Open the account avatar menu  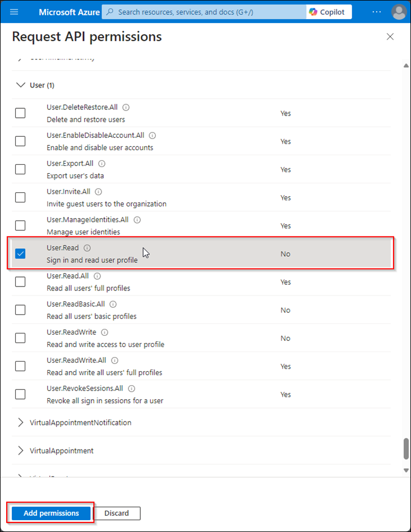click(x=399, y=12)
